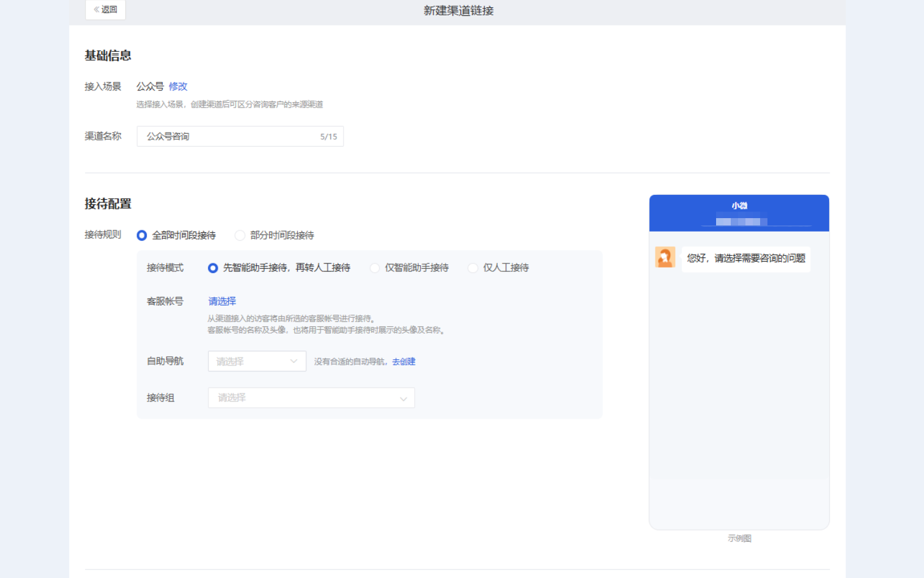
Task: Click the 接待配置 section heading
Action: pyautogui.click(x=108, y=204)
